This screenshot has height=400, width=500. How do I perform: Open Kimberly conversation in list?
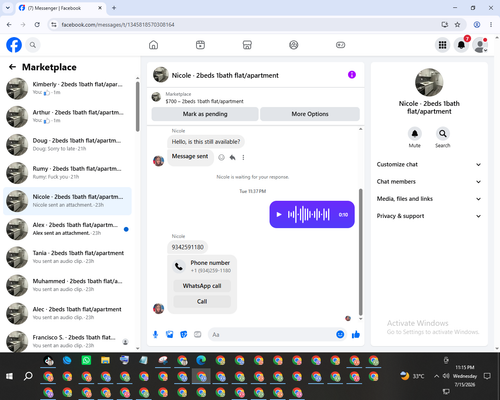[67, 88]
